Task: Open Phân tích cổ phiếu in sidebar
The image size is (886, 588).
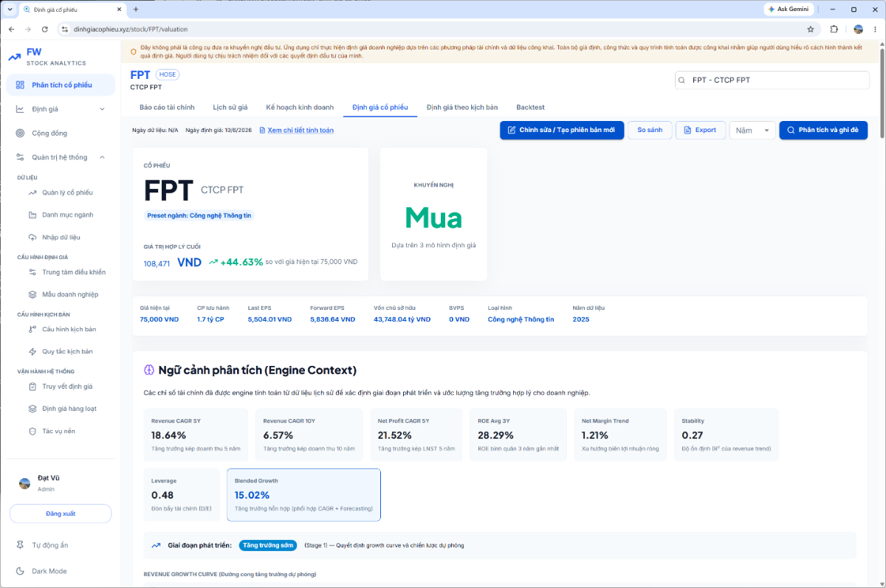Action: [x=61, y=85]
